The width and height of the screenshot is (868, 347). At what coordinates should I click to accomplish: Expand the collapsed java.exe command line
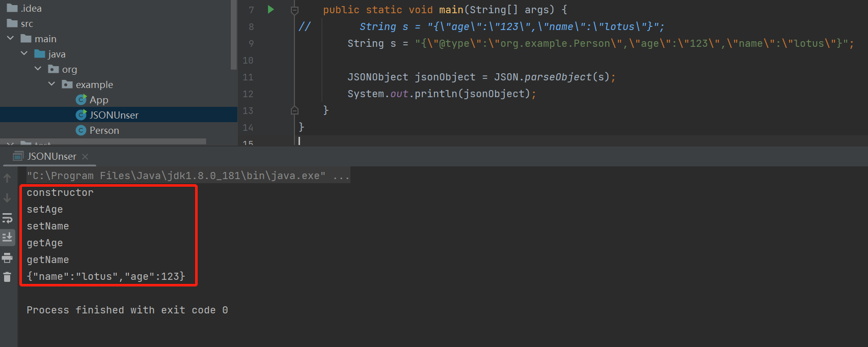(x=341, y=176)
